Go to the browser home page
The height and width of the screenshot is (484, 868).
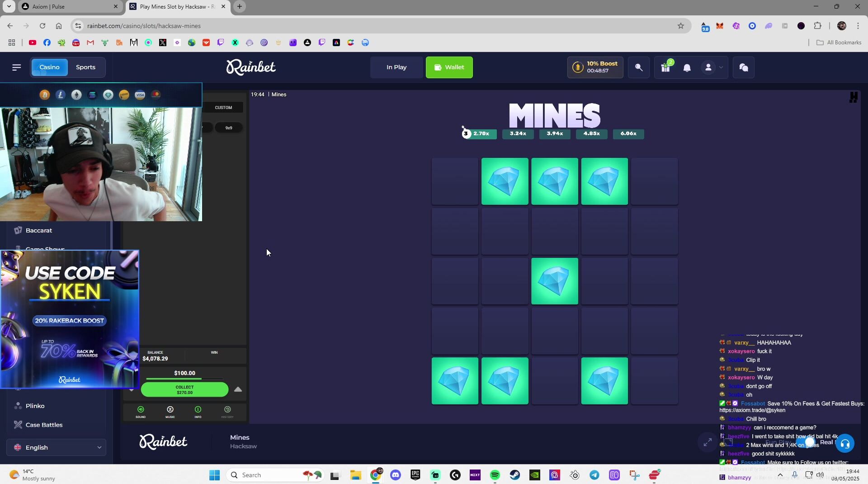59,26
